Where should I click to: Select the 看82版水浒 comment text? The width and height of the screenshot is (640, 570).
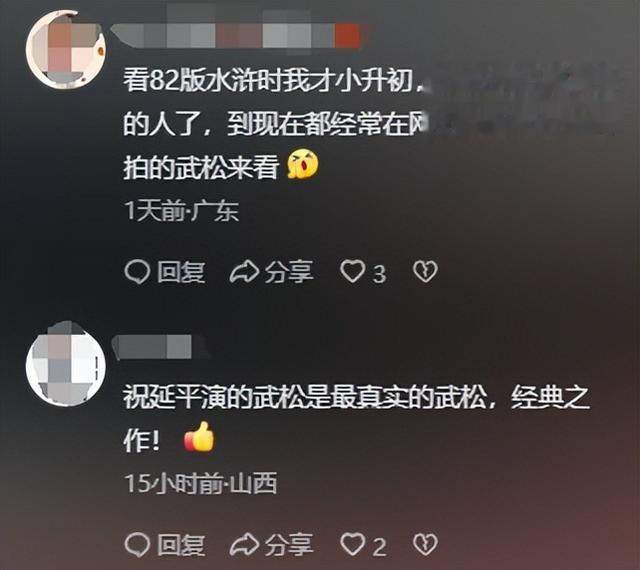pyautogui.click(x=275, y=123)
